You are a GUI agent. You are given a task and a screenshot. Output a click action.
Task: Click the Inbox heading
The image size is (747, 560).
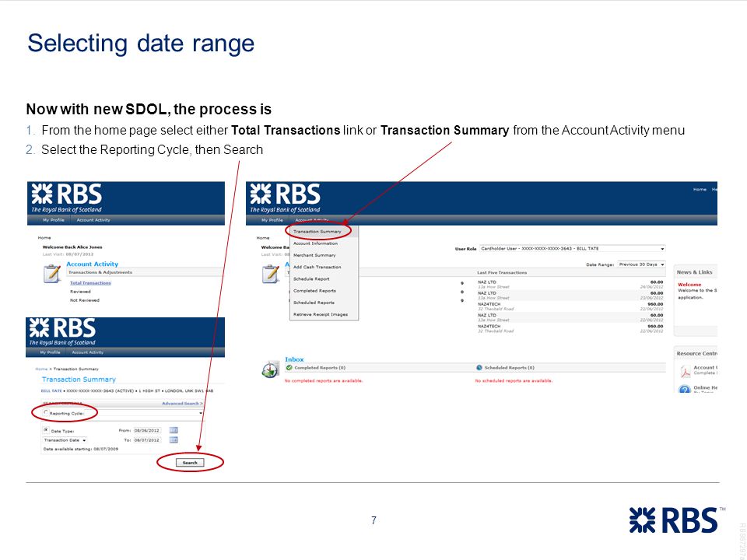(x=294, y=359)
